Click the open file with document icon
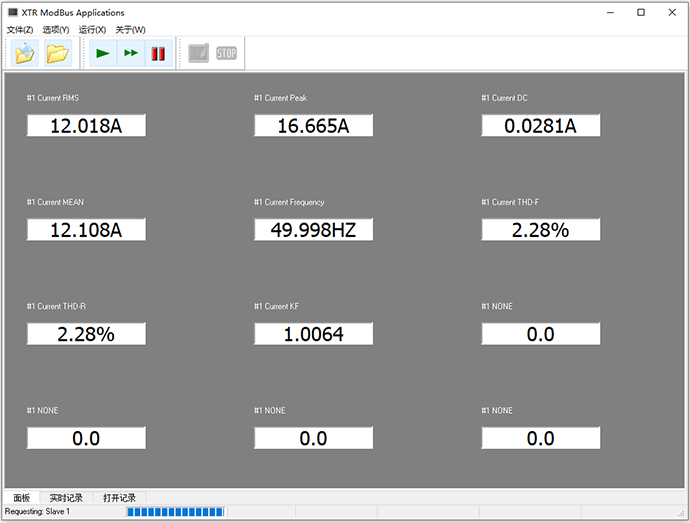The image size is (690, 523). pyautogui.click(x=24, y=54)
